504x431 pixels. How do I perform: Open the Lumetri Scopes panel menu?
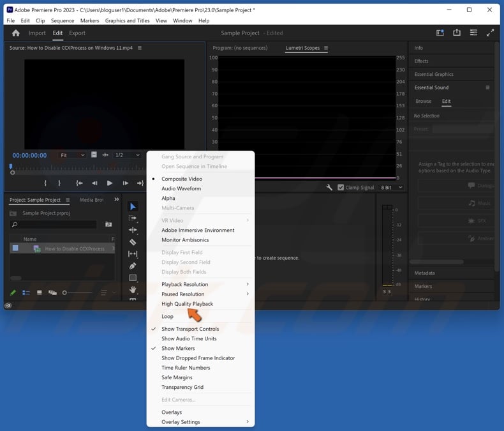[326, 48]
